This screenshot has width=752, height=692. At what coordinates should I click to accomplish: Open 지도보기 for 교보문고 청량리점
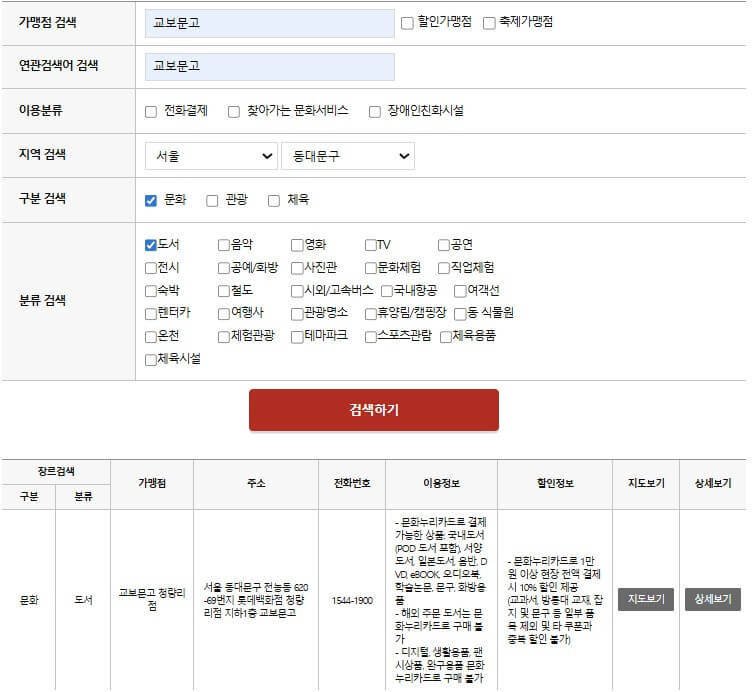pos(646,599)
